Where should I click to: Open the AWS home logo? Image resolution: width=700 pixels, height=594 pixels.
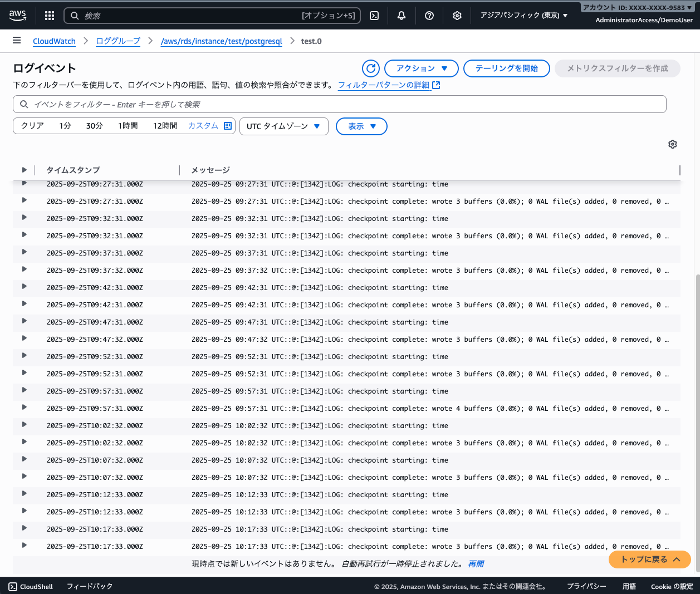point(17,16)
